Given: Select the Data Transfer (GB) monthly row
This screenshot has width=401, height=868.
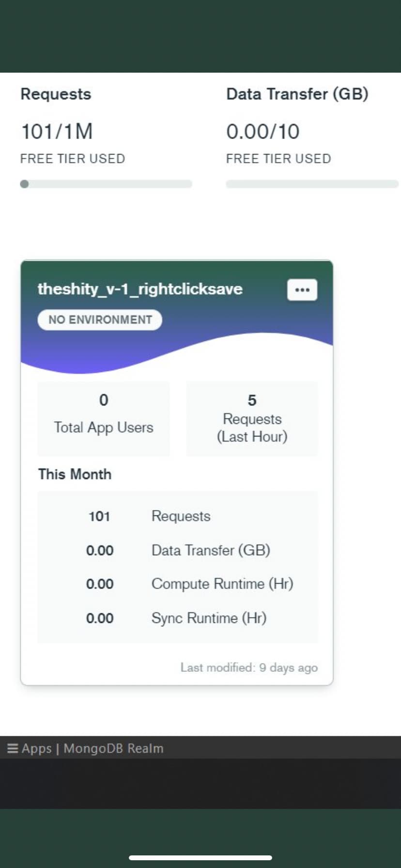Looking at the screenshot, I should pyautogui.click(x=178, y=550).
